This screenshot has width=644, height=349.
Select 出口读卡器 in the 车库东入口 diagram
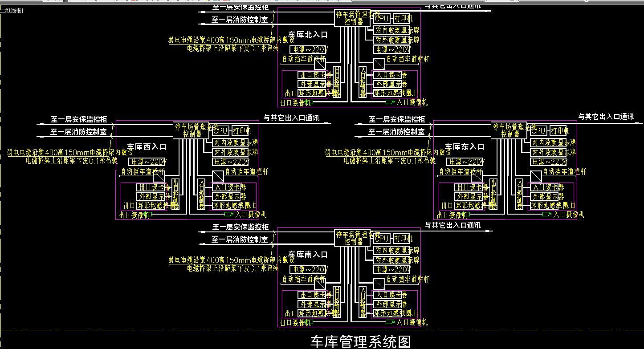[x=472, y=187]
